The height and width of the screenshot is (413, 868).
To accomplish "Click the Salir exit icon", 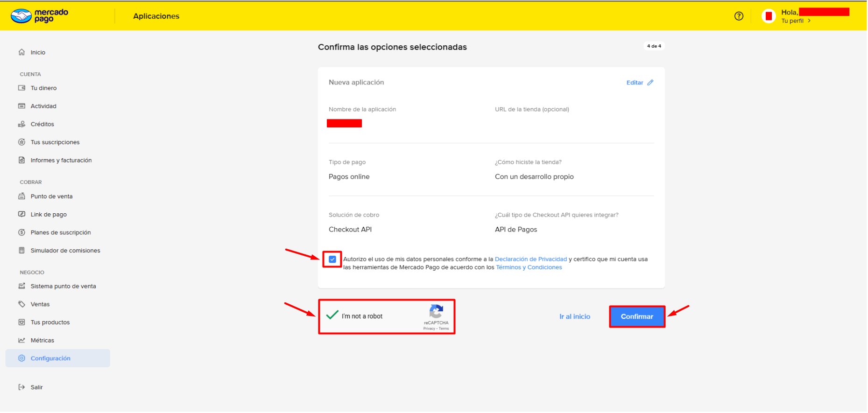I will pyautogui.click(x=21, y=387).
